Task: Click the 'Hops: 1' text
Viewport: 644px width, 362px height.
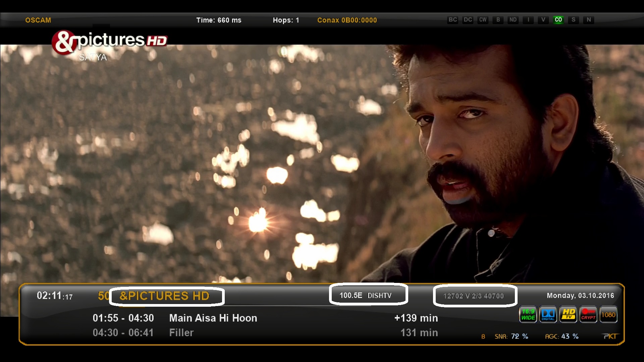Action: pos(286,20)
